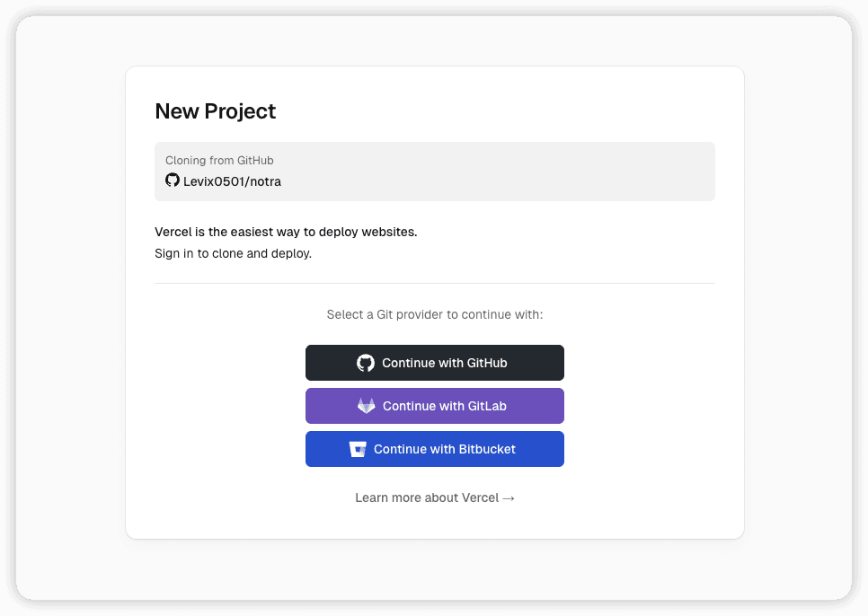Click the arrow after Learn more about Vercel
The image size is (868, 616).
point(509,497)
